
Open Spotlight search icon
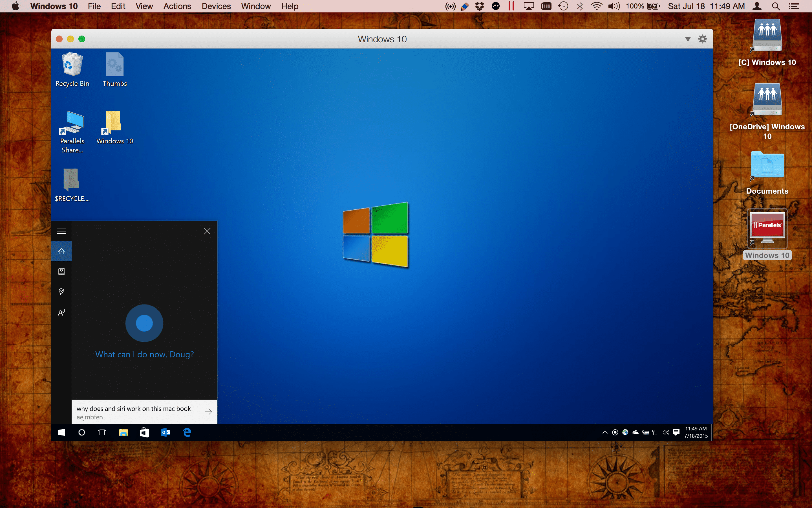[776, 6]
